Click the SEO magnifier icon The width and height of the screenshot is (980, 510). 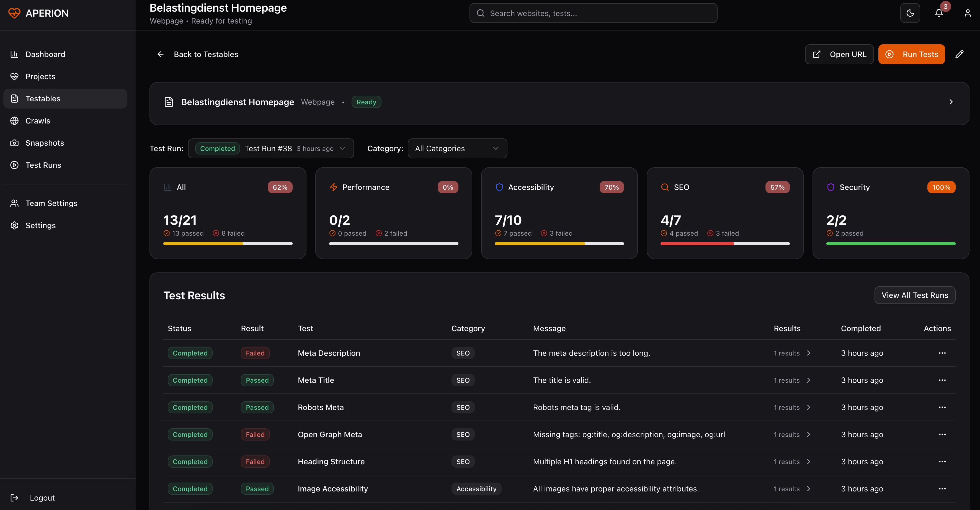coord(665,187)
